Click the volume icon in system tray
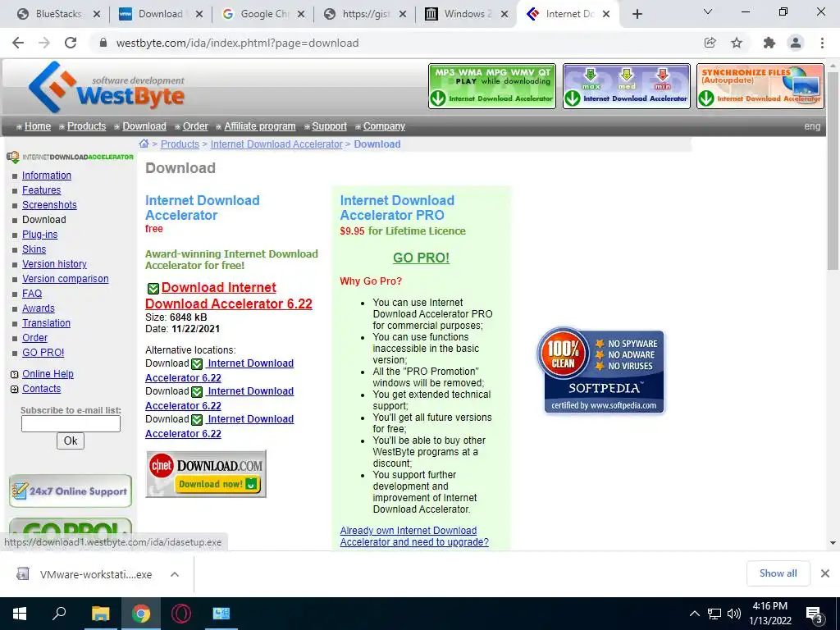 734,614
